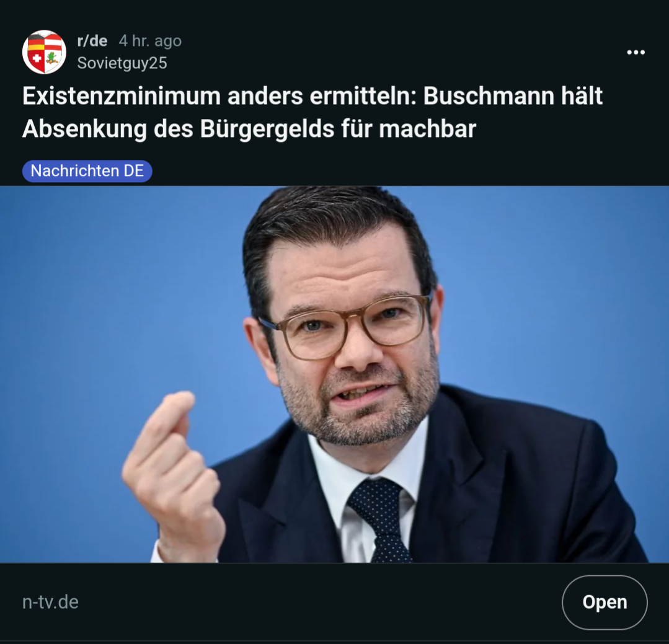Go to the r/de community page

(92, 41)
